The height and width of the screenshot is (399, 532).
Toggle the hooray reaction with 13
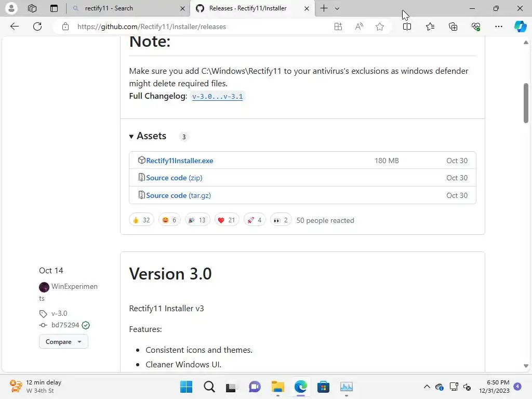click(197, 220)
